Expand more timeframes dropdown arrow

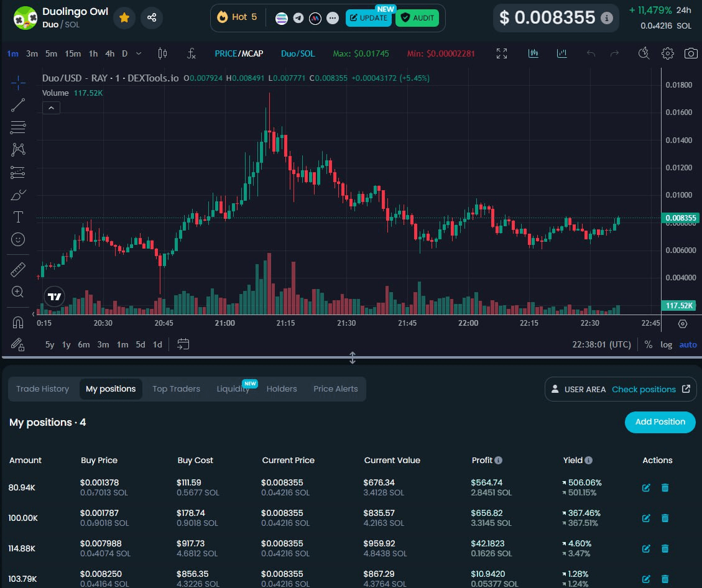(139, 53)
